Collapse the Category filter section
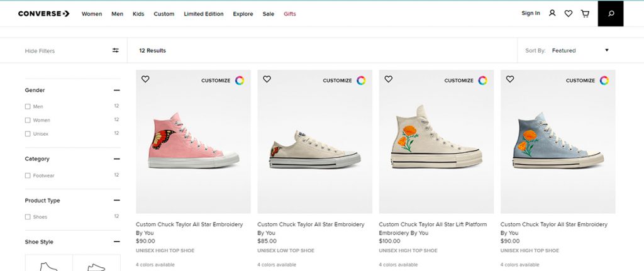Viewport: 644px width, 271px height. [x=117, y=158]
